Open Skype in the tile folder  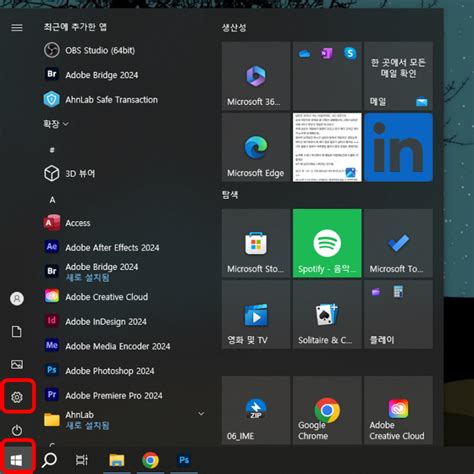click(350, 53)
